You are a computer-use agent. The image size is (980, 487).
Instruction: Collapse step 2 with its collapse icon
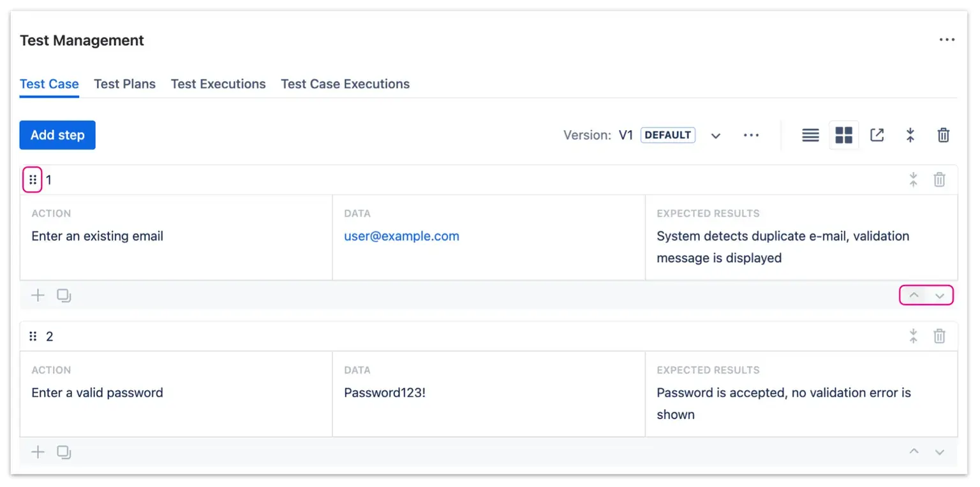tap(913, 336)
